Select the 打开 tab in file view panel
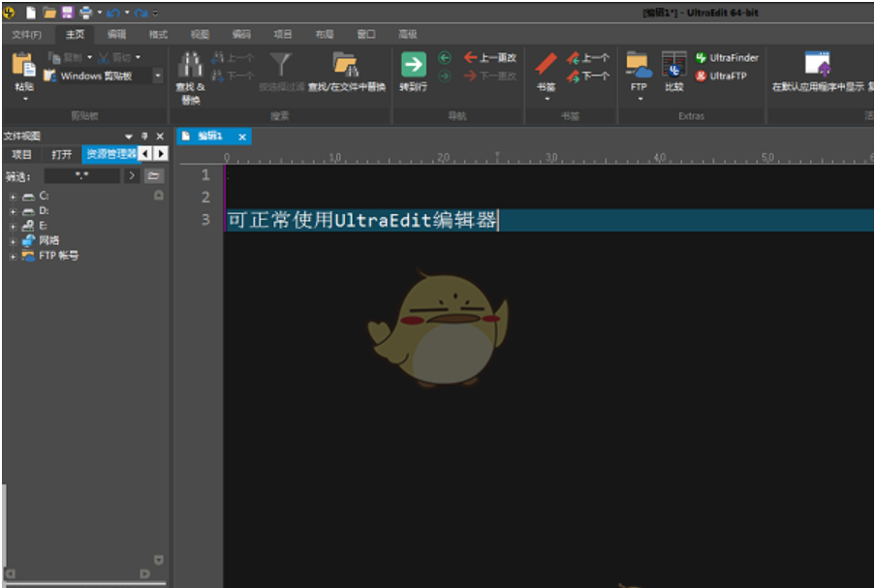This screenshot has width=875, height=588. point(61,155)
